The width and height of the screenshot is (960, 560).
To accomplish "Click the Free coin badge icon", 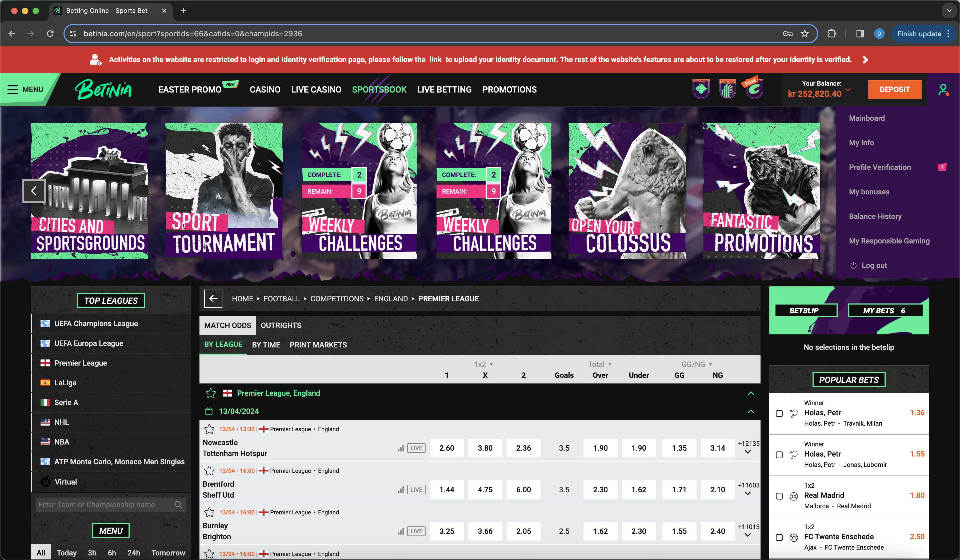I will click(x=754, y=88).
